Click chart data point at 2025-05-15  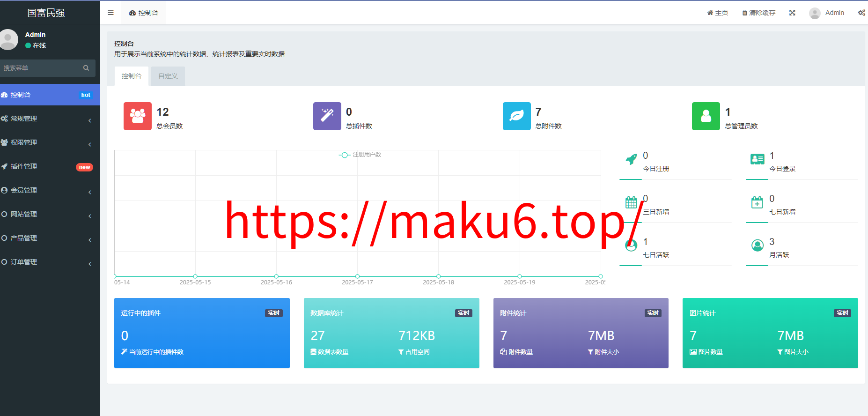195,276
